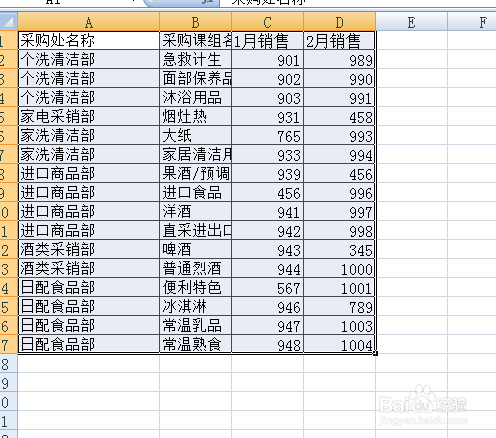Screen dimensions: 496x438
Task: Select column A header
Action: point(89,22)
